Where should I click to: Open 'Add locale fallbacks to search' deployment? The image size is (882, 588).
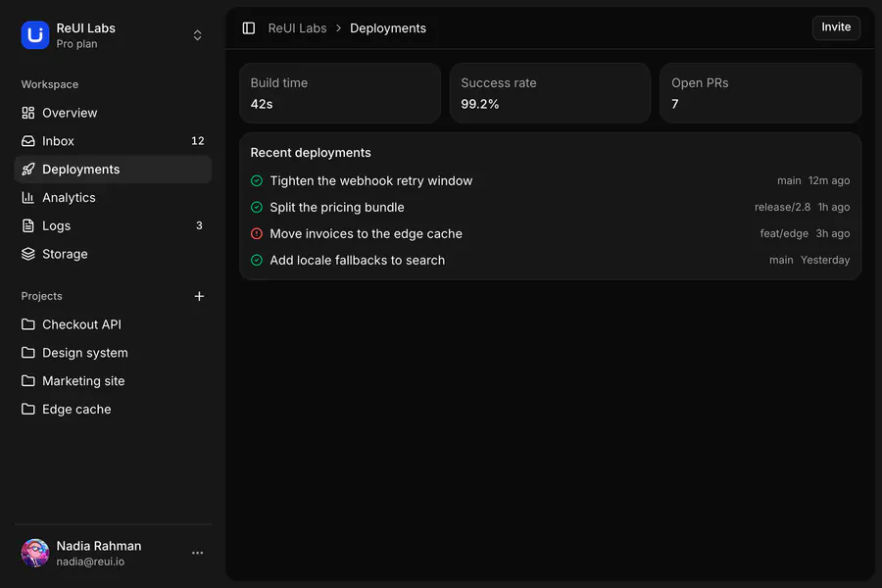point(550,260)
